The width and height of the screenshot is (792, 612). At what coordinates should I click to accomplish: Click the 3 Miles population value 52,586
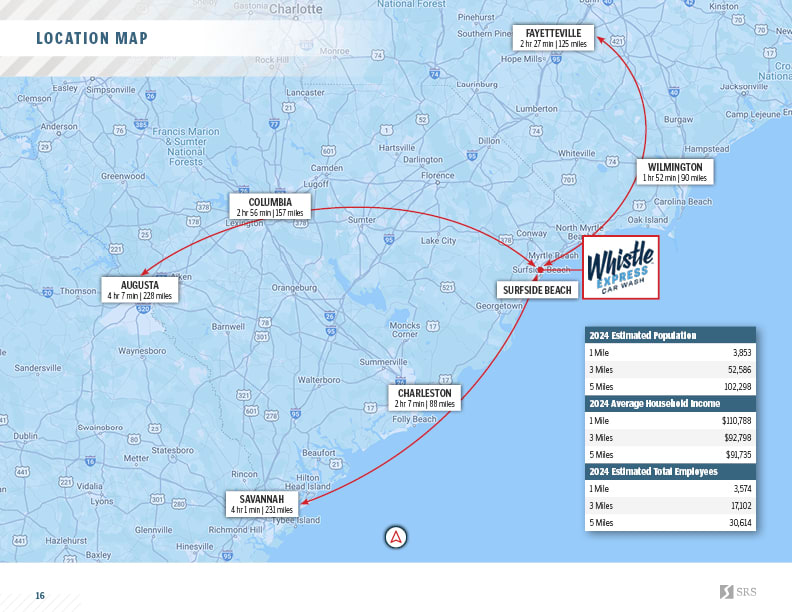point(739,370)
